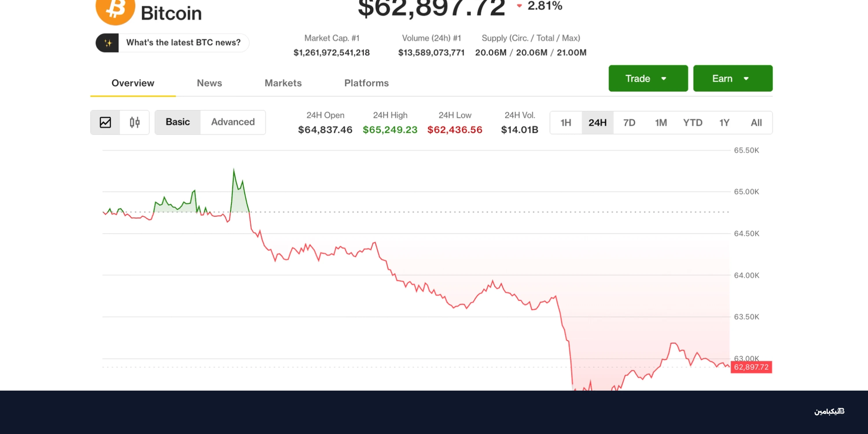The height and width of the screenshot is (434, 868).
Task: Open the Trade dropdown arrow
Action: (664, 78)
